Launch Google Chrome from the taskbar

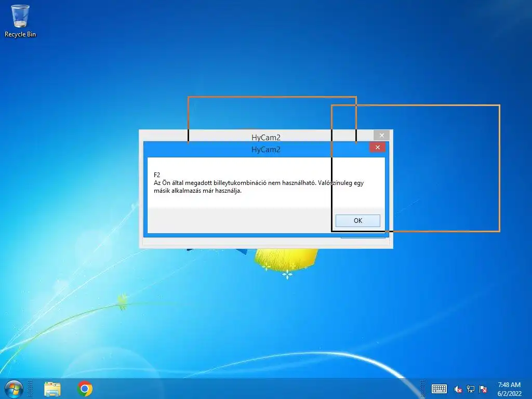85,389
